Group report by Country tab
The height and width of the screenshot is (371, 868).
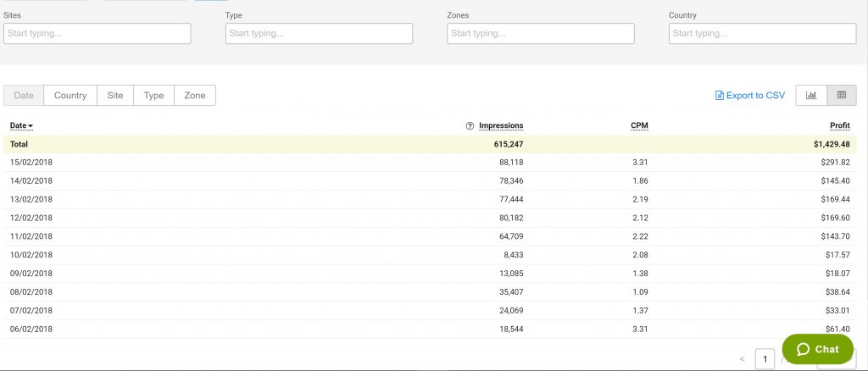[x=70, y=96]
